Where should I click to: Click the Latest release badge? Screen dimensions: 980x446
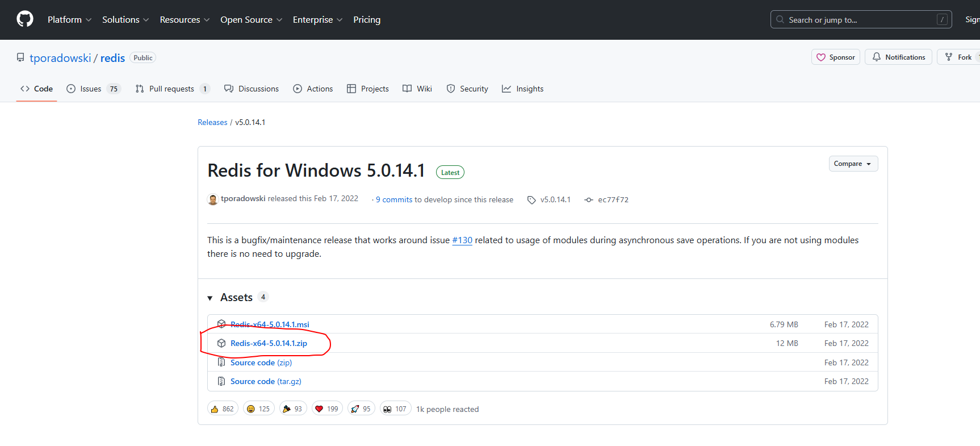coord(450,172)
